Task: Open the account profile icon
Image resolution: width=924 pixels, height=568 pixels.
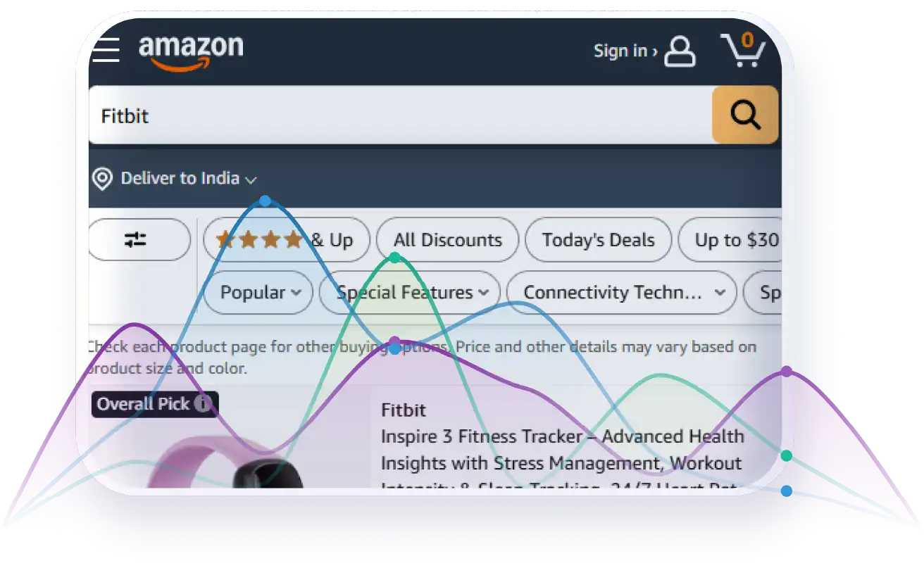Action: (680, 51)
